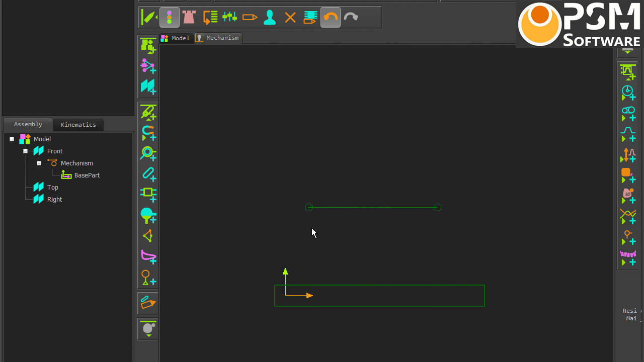Click the cyan add-plane icon
The width and height of the screenshot is (644, 362).
tap(148, 86)
